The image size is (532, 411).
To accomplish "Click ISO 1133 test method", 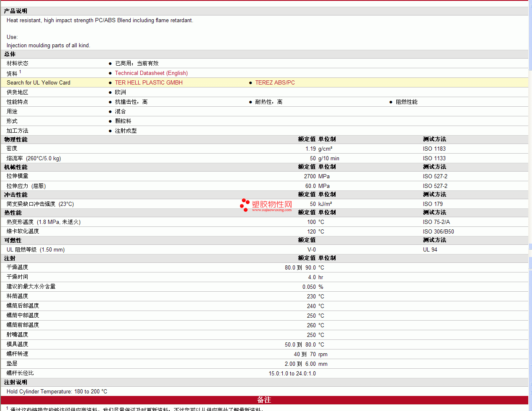I will coord(434,159).
